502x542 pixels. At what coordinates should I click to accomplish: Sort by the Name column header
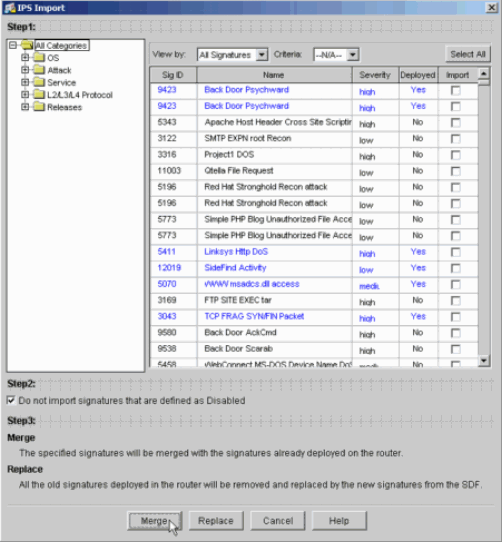point(274,75)
